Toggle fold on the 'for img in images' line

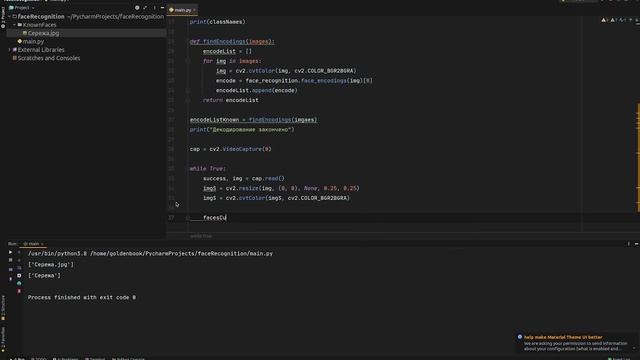(x=188, y=61)
